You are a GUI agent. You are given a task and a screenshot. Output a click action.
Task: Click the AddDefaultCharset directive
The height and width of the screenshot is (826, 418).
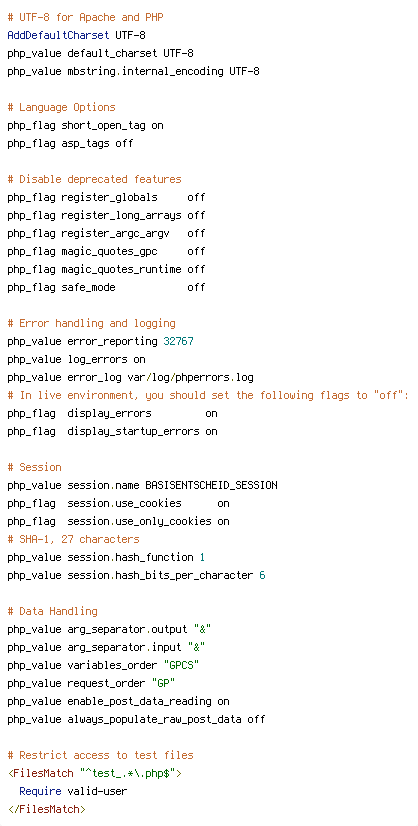pyautogui.click(x=58, y=35)
